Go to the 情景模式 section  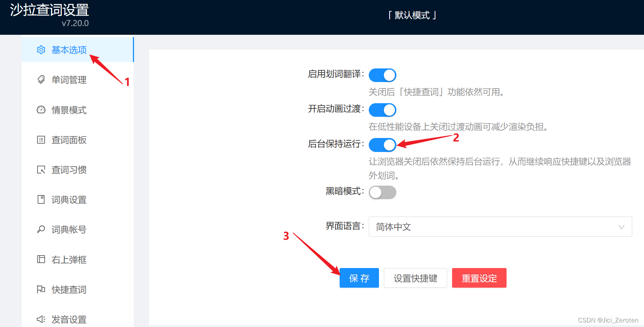[78, 110]
